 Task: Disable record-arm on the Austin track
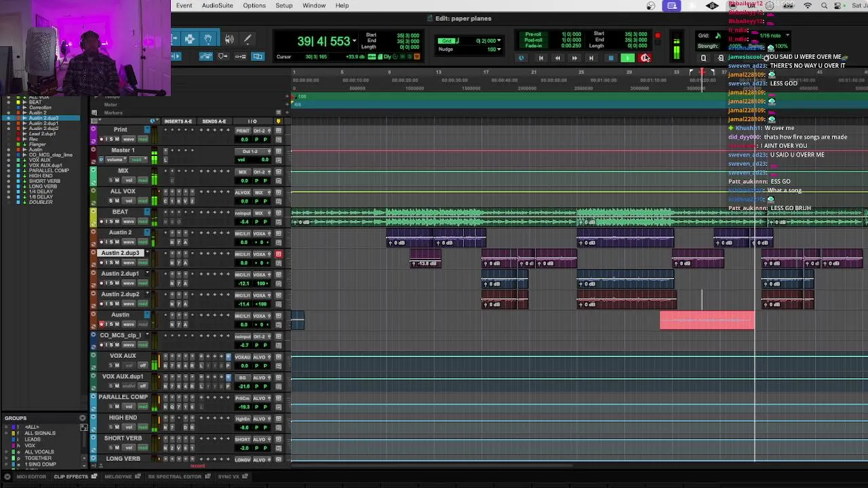[x=102, y=325]
